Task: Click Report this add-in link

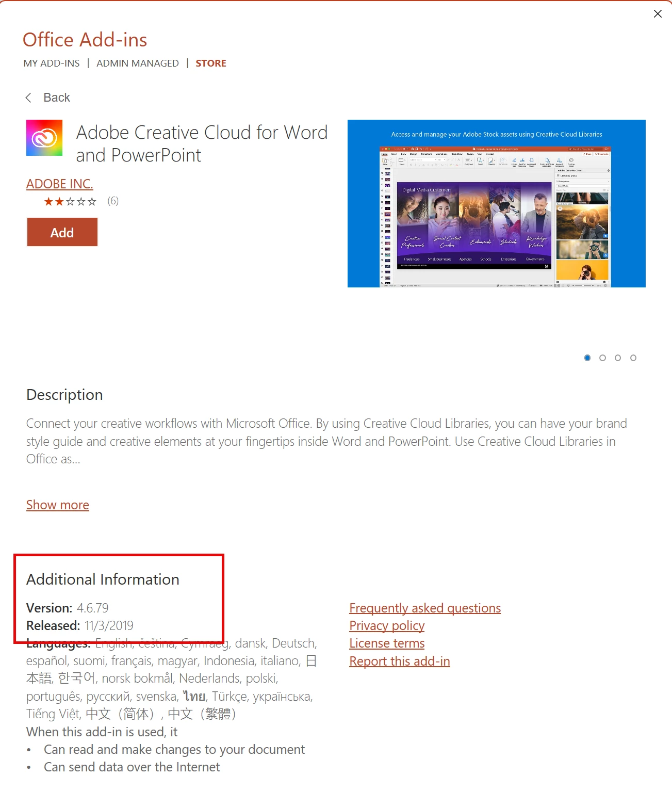Action: point(400,661)
